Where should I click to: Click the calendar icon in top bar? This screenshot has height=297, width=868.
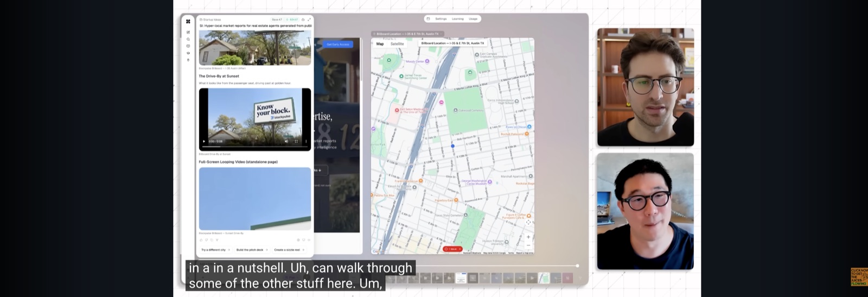[428, 18]
